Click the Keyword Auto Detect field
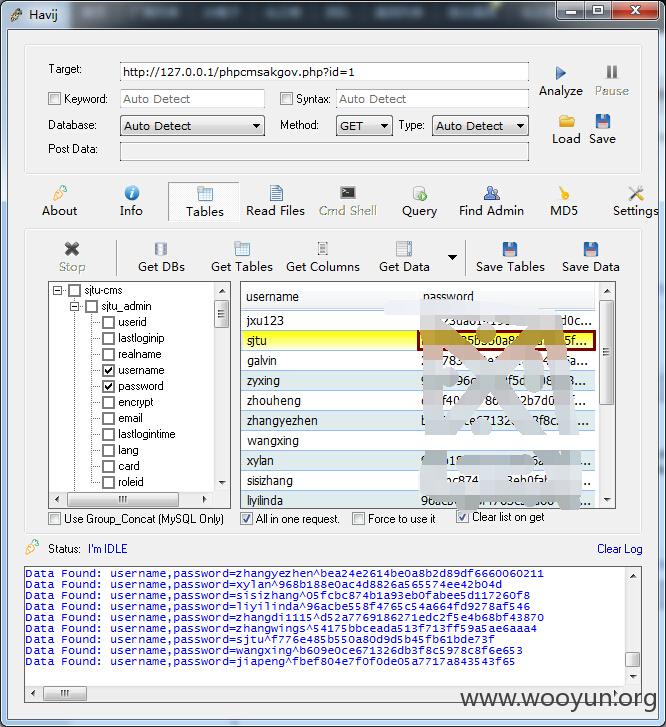This screenshot has width=666, height=727. coord(192,99)
